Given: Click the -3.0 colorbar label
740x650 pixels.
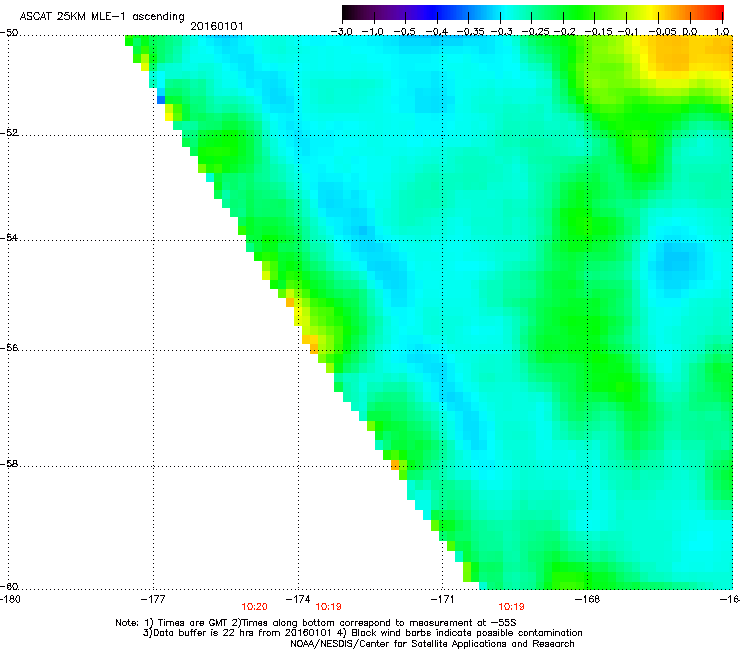Looking at the screenshot, I should tap(341, 32).
